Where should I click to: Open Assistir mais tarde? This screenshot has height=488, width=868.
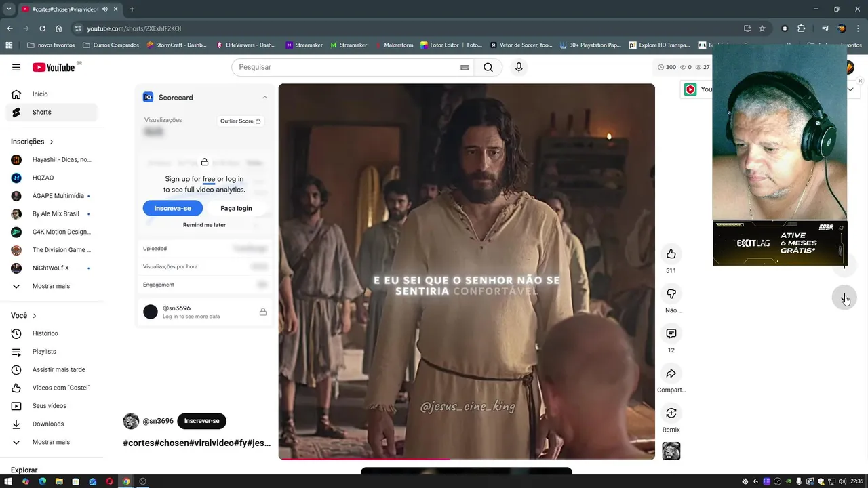pos(52,370)
